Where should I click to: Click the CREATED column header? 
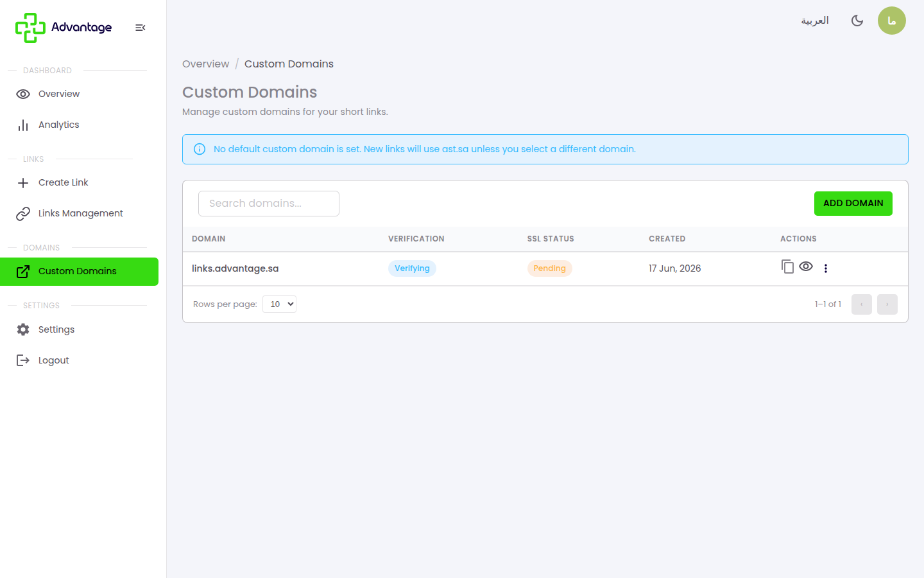(x=667, y=239)
